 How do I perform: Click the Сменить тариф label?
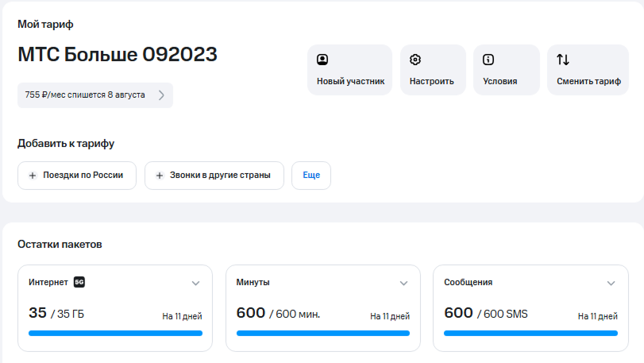click(588, 81)
